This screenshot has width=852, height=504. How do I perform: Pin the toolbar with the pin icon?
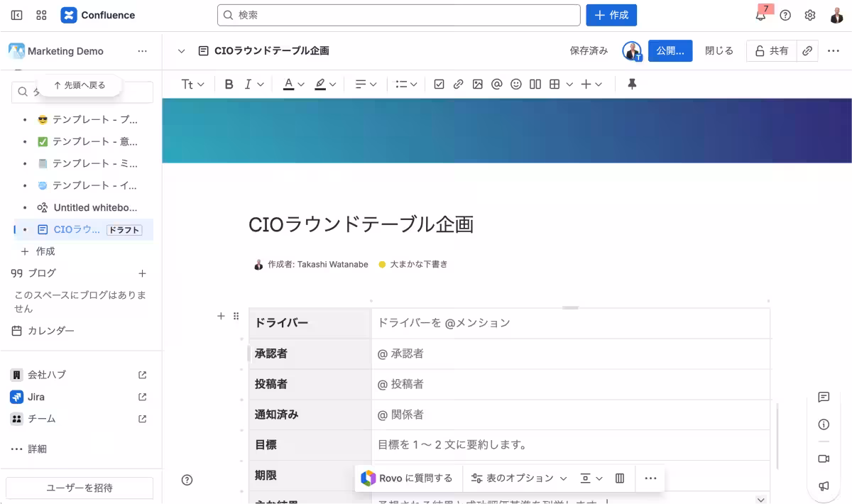click(630, 84)
